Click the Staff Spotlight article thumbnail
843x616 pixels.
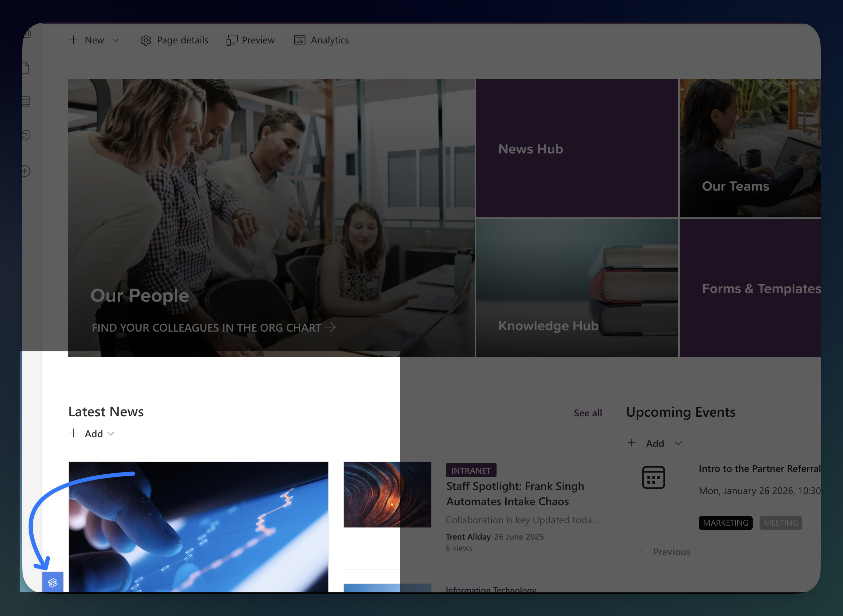click(x=387, y=495)
